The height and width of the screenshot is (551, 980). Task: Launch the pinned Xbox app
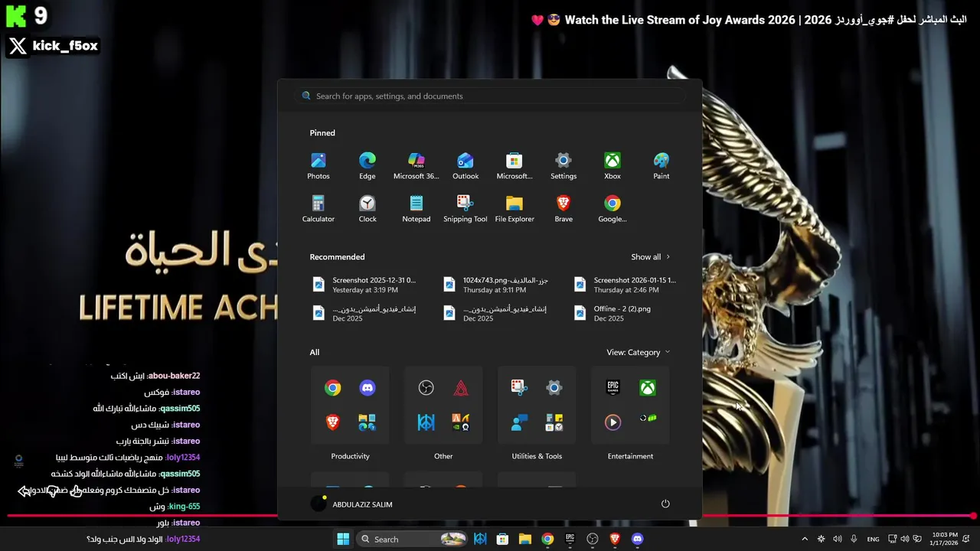pos(612,166)
